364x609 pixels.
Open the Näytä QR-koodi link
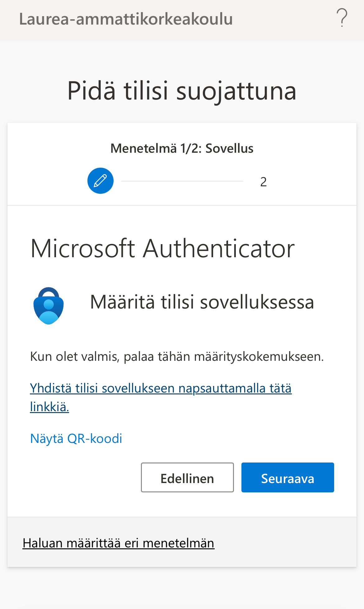pyautogui.click(x=76, y=439)
